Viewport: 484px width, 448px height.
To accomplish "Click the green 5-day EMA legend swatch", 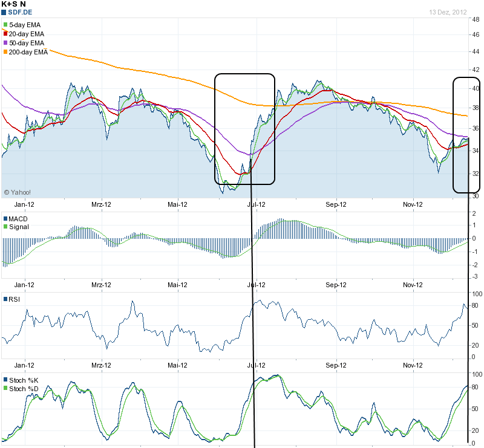I will (5, 25).
